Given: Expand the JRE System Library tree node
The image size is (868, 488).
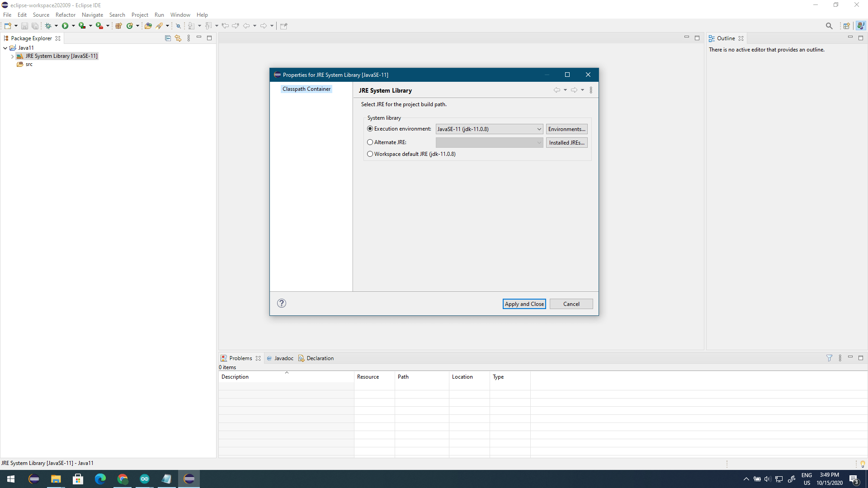Looking at the screenshot, I should (x=12, y=56).
